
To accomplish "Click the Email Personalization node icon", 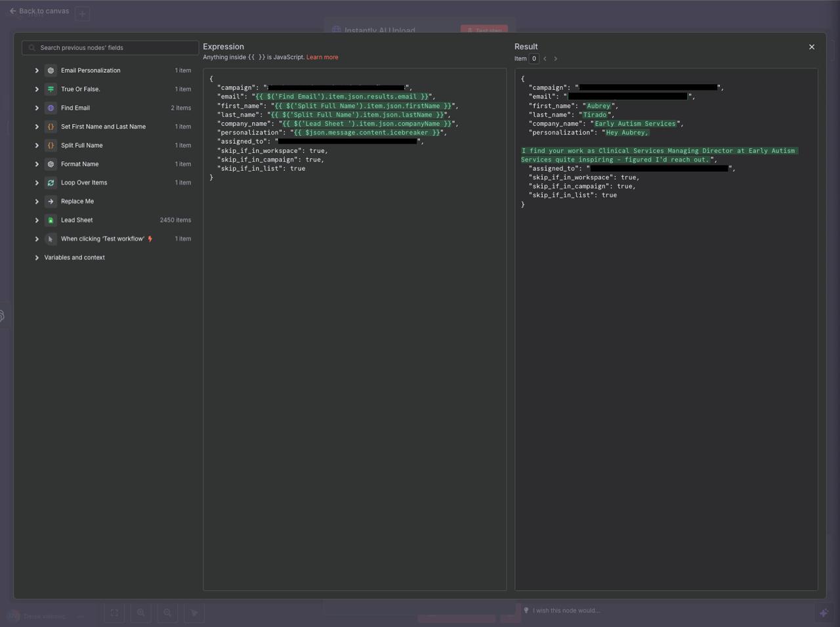I will coord(51,70).
